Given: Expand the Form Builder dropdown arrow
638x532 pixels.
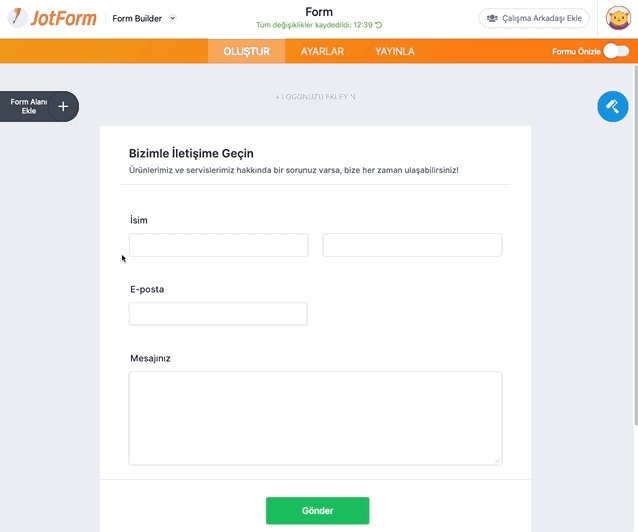Looking at the screenshot, I should [x=173, y=18].
